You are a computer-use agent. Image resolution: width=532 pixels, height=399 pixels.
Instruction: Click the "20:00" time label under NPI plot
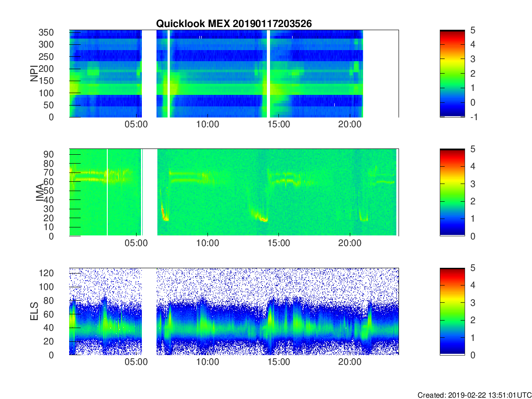pos(350,125)
